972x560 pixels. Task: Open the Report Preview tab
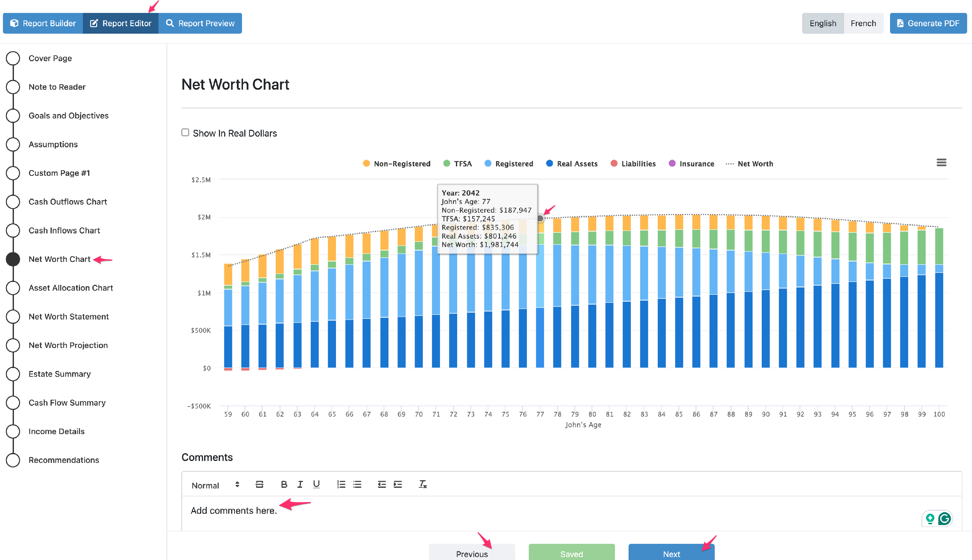[x=200, y=23]
